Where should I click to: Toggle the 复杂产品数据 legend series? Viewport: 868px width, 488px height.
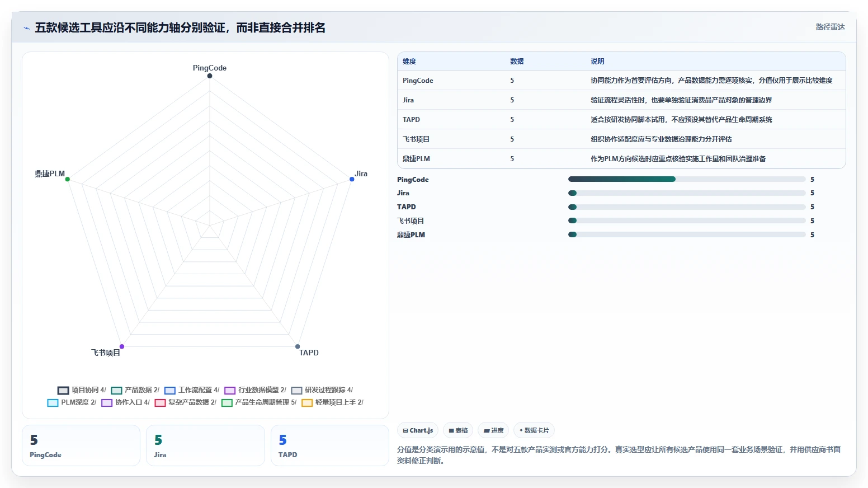[x=185, y=402]
